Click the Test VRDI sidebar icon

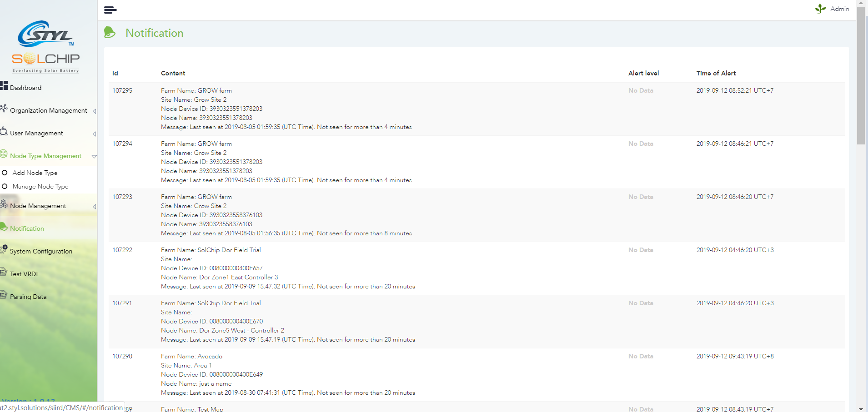pos(4,272)
